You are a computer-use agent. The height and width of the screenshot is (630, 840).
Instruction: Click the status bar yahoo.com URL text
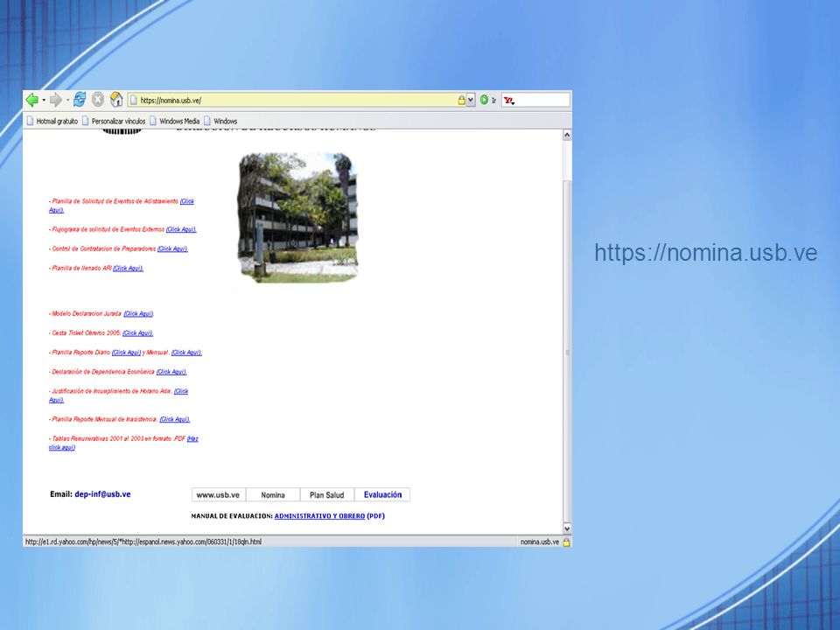[x=143, y=542]
